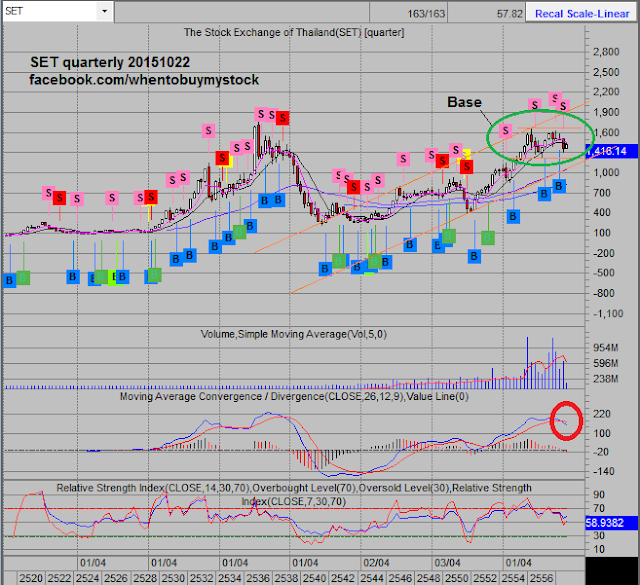Click the green B marker near 2552

coord(488,238)
